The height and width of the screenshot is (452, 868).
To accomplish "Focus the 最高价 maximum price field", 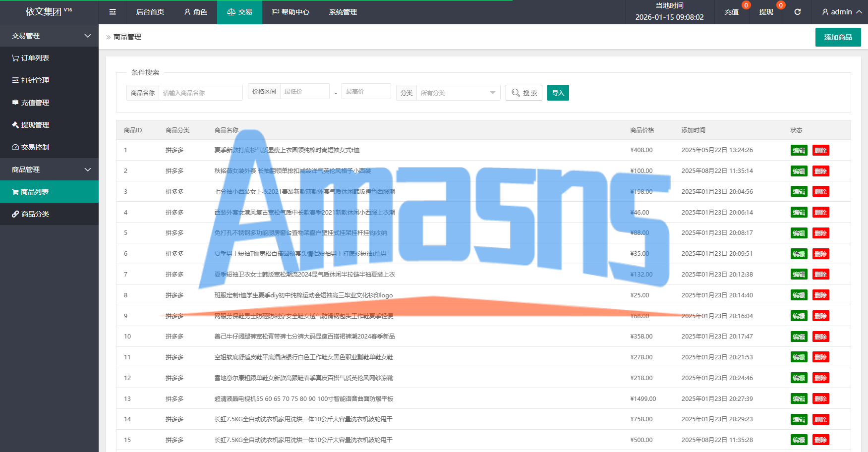I will [366, 91].
